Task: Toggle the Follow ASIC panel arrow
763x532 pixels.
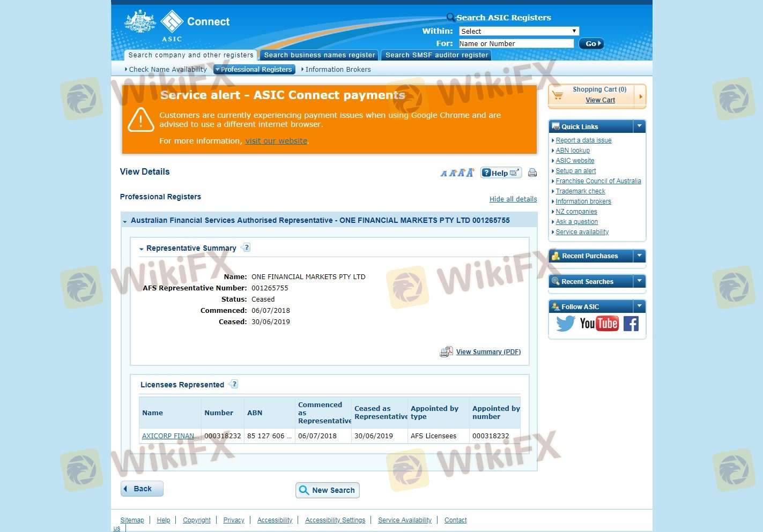Action: tap(639, 306)
